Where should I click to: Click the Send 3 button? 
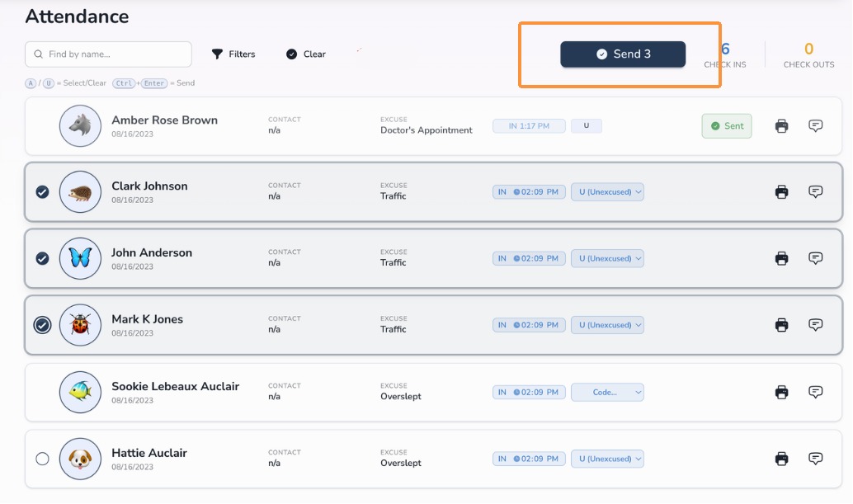[x=623, y=54]
